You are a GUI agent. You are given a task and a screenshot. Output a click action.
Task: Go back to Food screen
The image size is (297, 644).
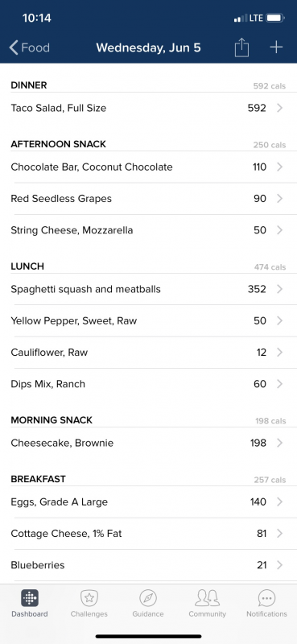(29, 47)
